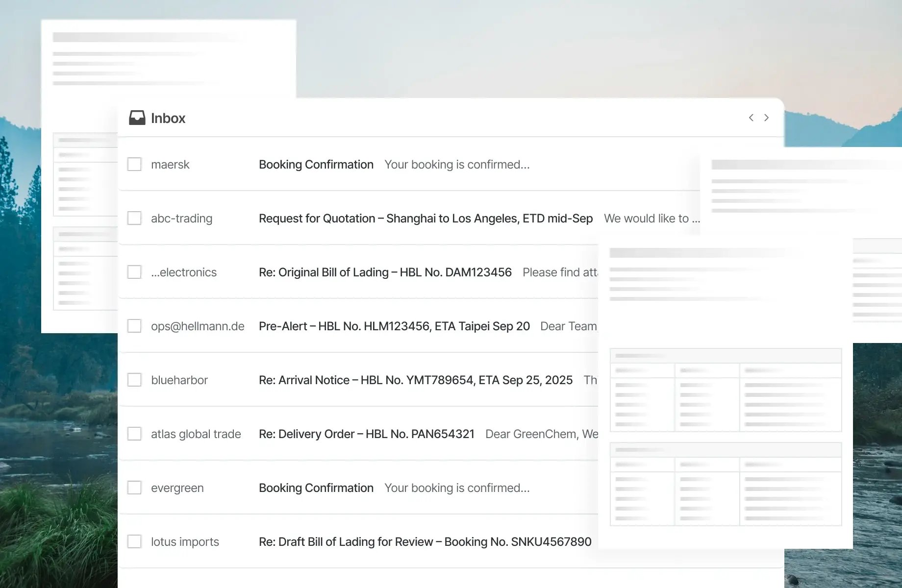Select the maersk email checkbox
The image size is (902, 588).
(x=134, y=164)
